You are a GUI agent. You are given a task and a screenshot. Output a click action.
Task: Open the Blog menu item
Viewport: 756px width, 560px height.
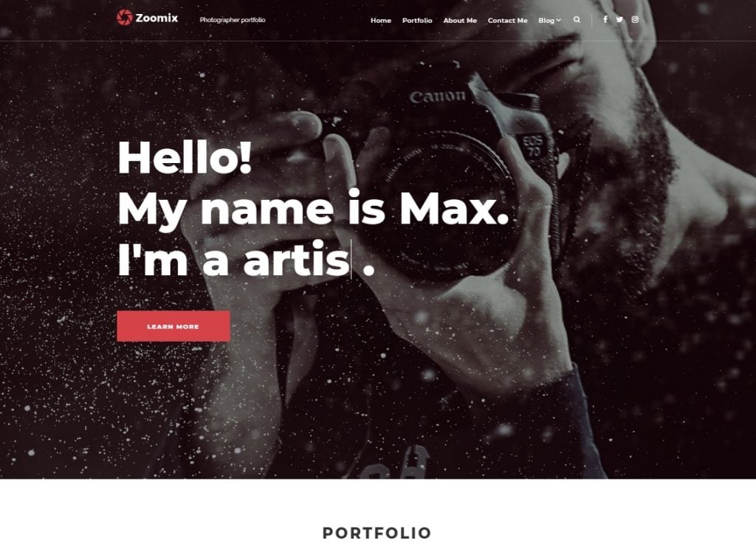546,20
